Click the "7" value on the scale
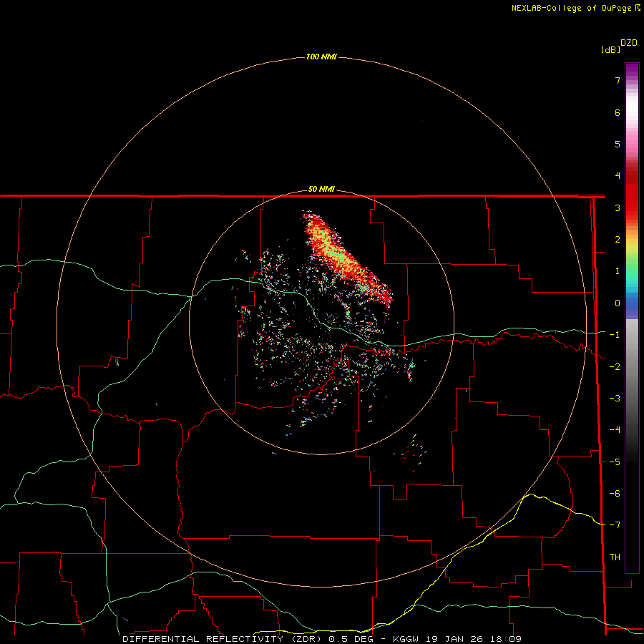Screen dimensions: 644x644 pos(618,80)
